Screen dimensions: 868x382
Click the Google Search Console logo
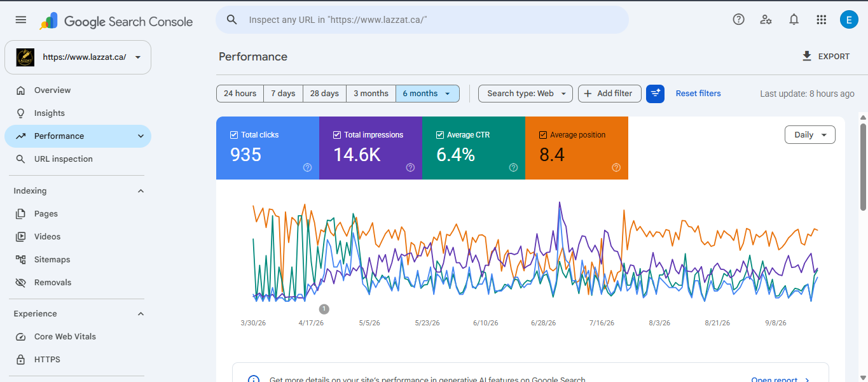[x=116, y=21]
